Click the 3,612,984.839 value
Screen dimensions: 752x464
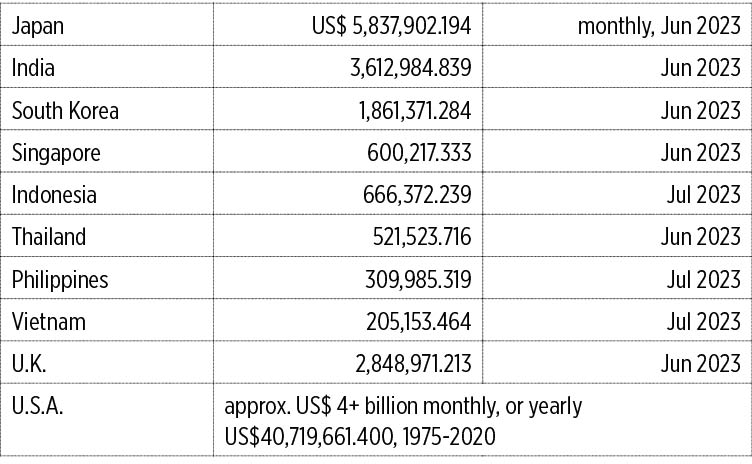coord(411,68)
